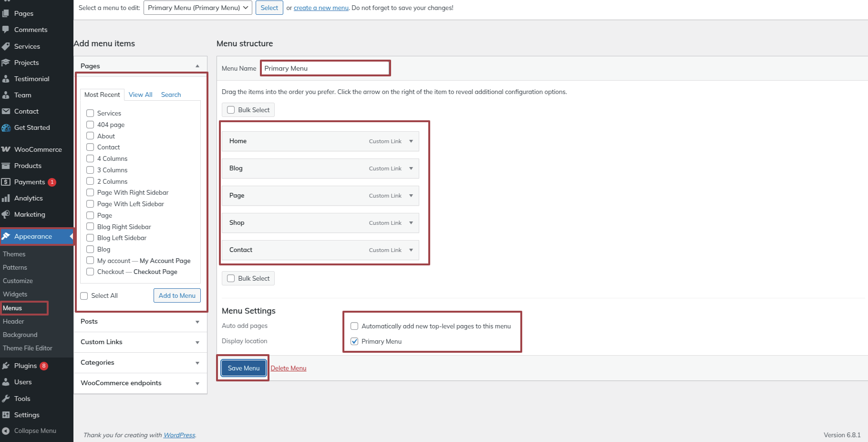Expand the Shop menu item options
Screen dimensions: 868x442
411,223
